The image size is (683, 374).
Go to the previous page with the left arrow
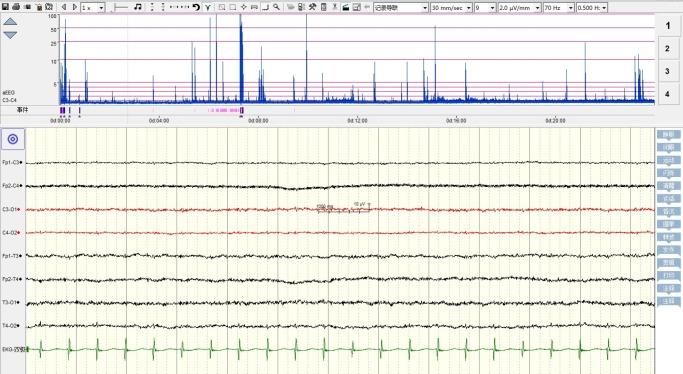click(x=64, y=7)
